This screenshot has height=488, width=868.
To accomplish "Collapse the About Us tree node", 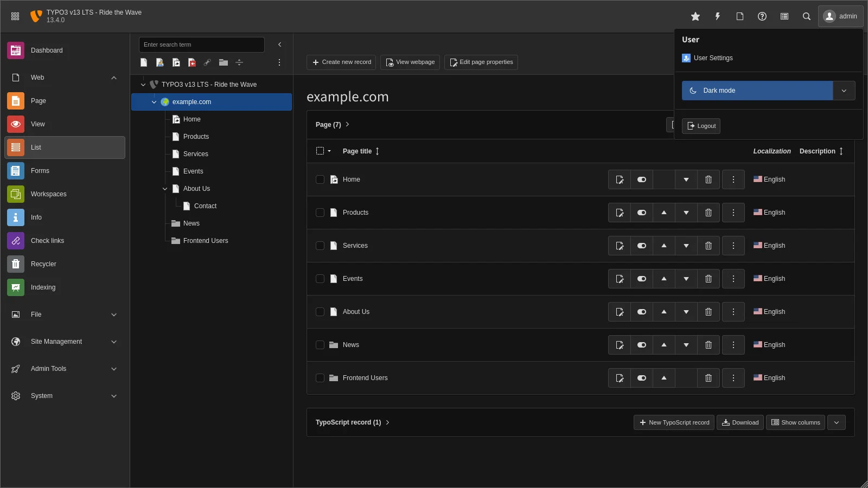I will pos(164,189).
